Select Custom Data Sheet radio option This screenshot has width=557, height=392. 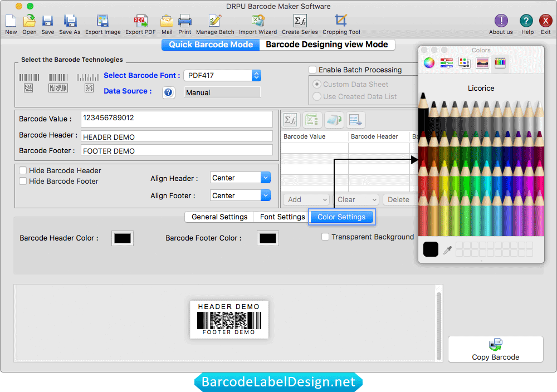(316, 85)
